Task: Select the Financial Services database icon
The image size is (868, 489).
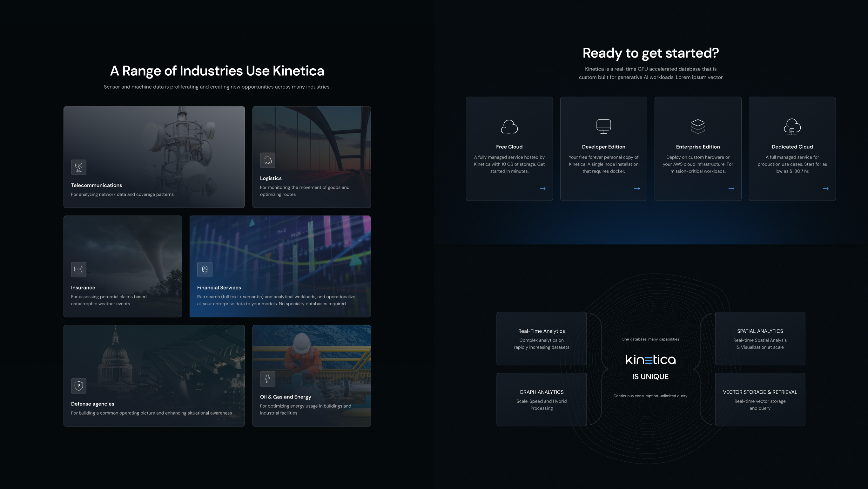Action: (x=205, y=269)
